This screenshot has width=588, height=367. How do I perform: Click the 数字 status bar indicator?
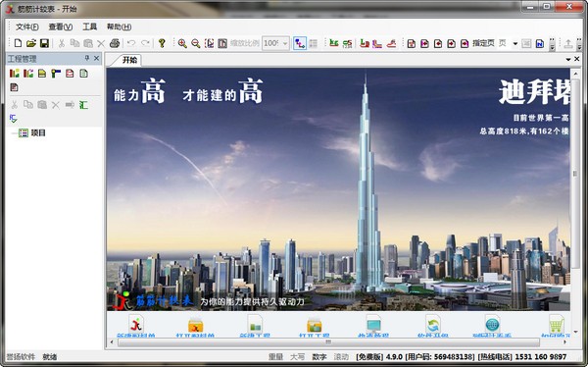(x=319, y=357)
